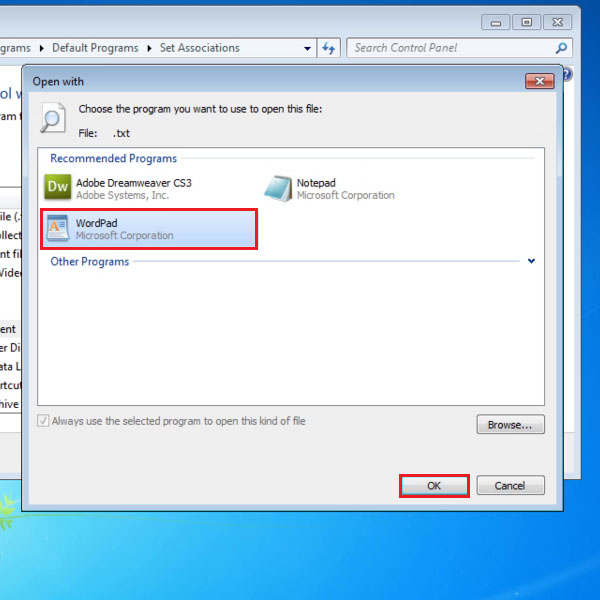Toggle 'Always use the selected program' checkbox

tap(43, 421)
